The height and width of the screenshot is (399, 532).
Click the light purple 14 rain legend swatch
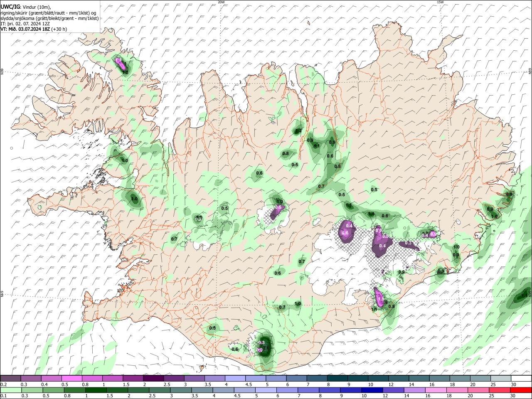pyautogui.click(x=415, y=390)
